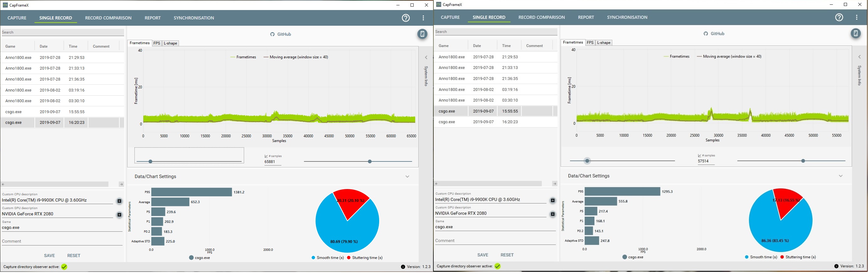868x274 pixels.
Task: Select Anno1800.exe 21:36:35 record, right window
Action: (x=495, y=78)
